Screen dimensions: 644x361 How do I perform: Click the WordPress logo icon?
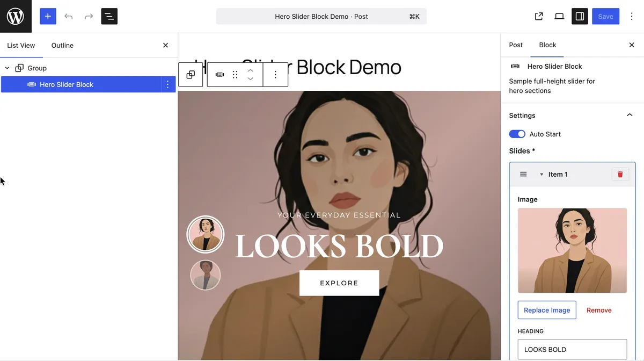pyautogui.click(x=16, y=16)
